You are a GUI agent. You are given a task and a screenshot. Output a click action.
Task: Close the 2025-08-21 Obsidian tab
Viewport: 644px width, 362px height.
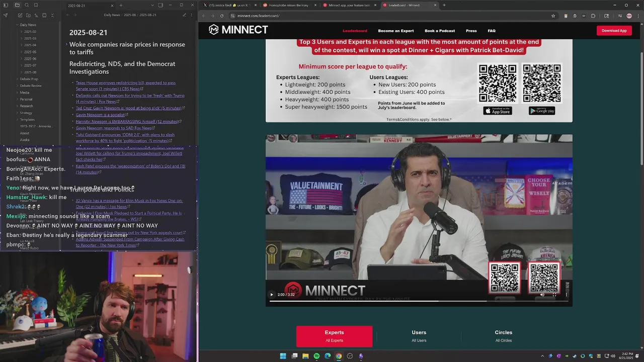(112, 5)
